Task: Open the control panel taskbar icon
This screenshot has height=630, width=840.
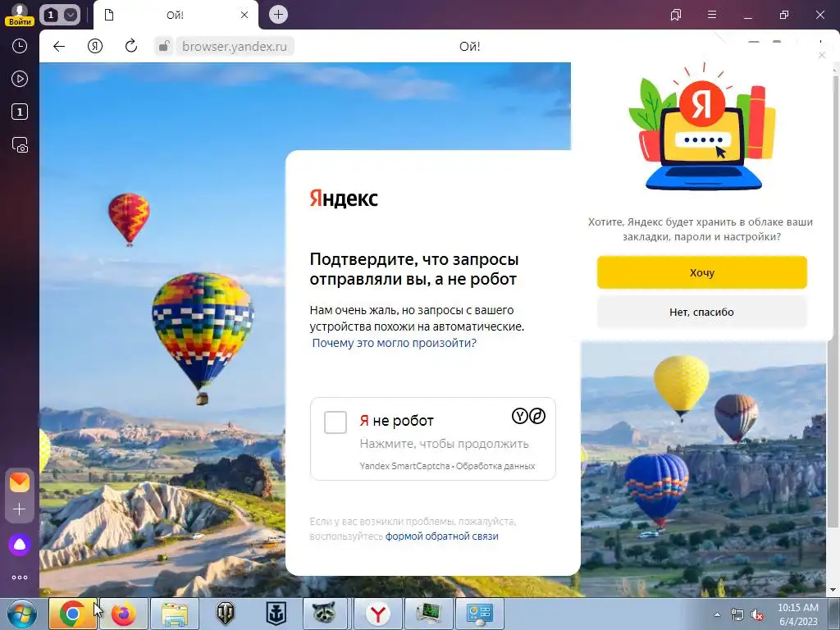Action: click(x=480, y=614)
